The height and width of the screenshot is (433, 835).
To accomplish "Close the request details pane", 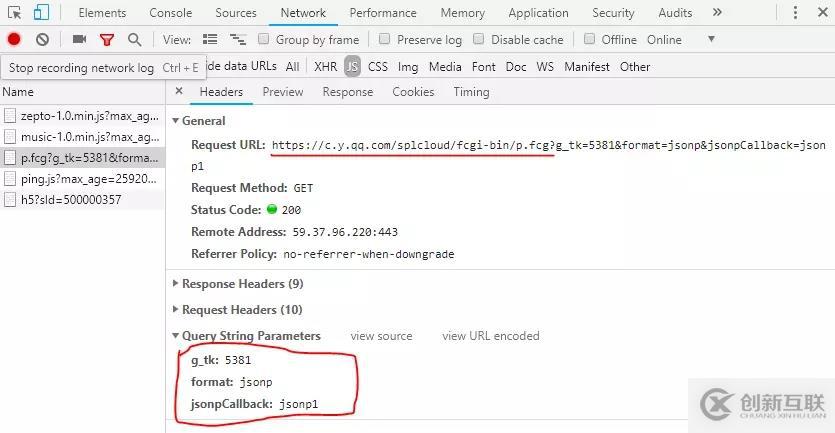I will [179, 91].
